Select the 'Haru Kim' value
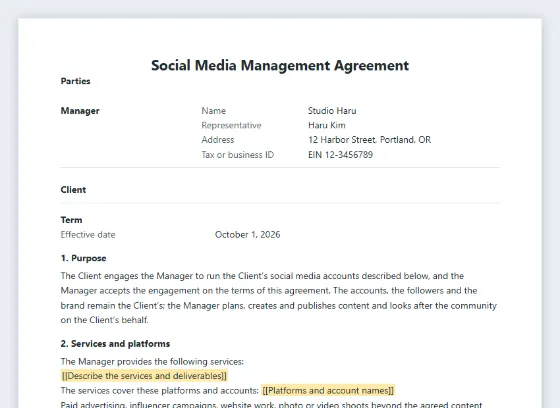Image resolution: width=560 pixels, height=408 pixels. [x=327, y=125]
